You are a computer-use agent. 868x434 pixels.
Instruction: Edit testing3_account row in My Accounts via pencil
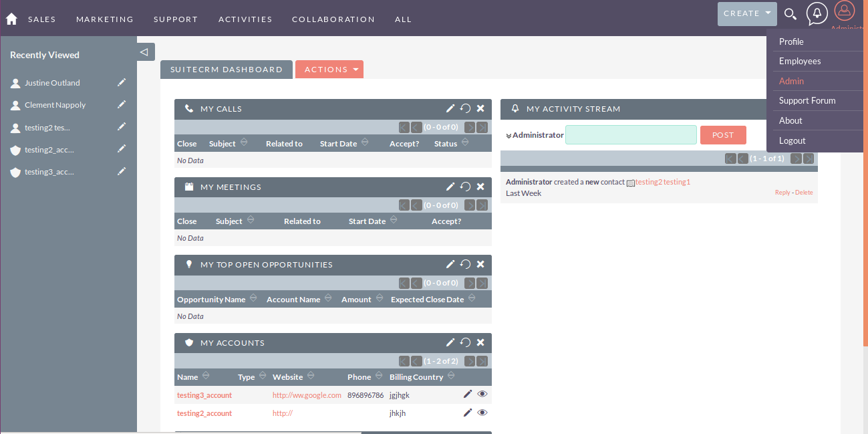468,394
